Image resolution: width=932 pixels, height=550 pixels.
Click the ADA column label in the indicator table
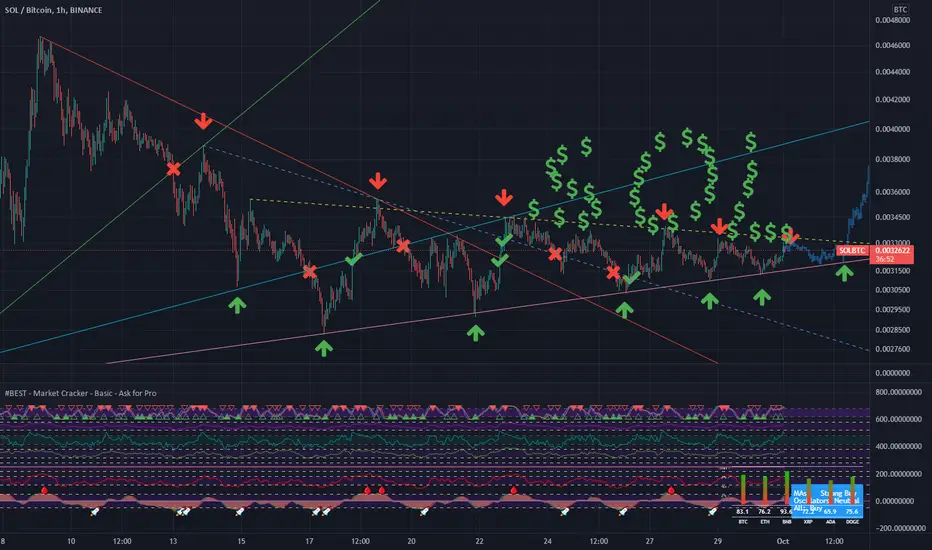(830, 522)
